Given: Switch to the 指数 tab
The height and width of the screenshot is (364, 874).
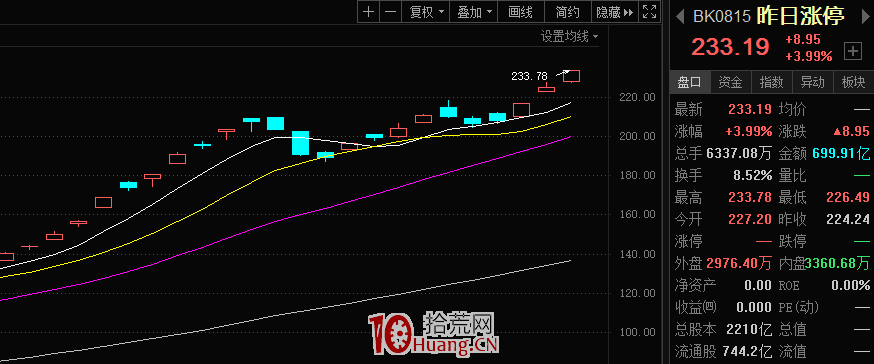Looking at the screenshot, I should point(771,82).
